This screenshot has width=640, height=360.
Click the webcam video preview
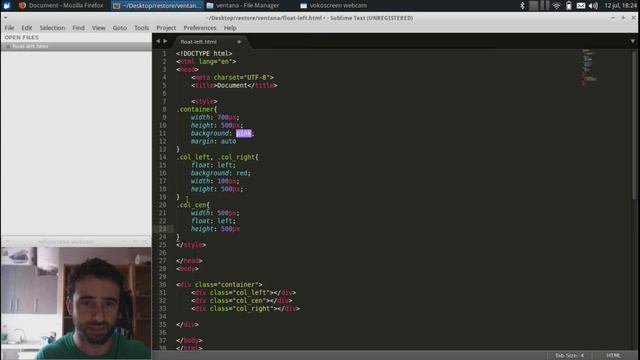76,303
